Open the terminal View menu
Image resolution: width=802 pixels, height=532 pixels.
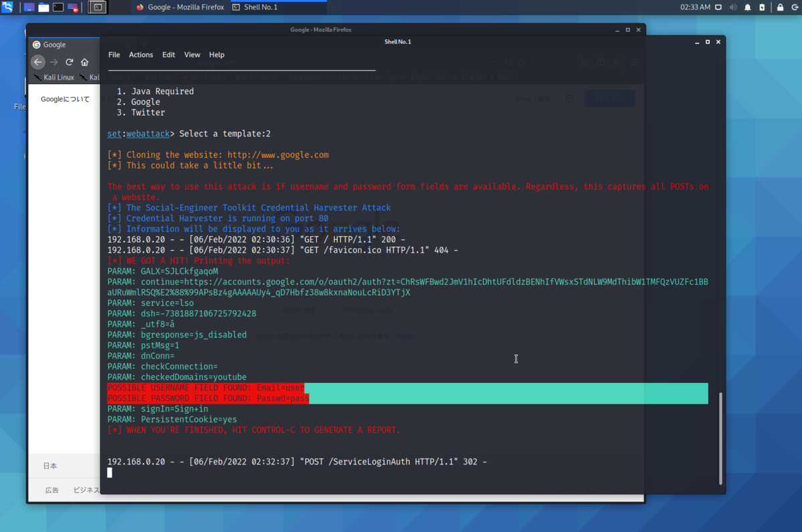(x=192, y=55)
